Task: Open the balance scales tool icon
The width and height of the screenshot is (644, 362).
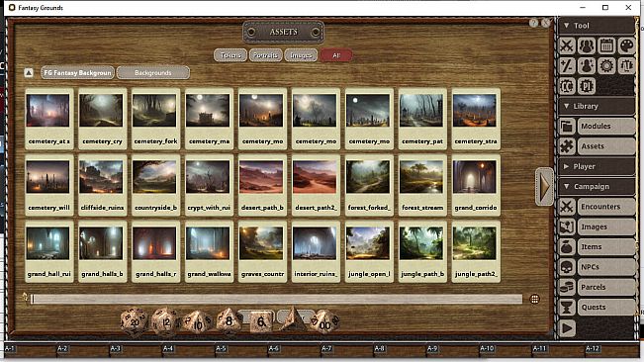Action: click(x=626, y=65)
